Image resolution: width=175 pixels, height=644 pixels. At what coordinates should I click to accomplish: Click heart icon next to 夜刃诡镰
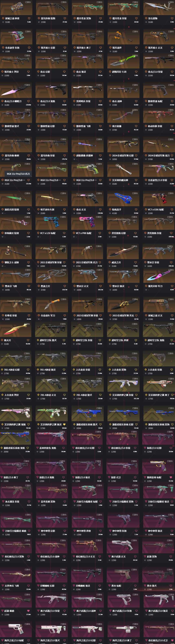pyautogui.click(x=136, y=126)
